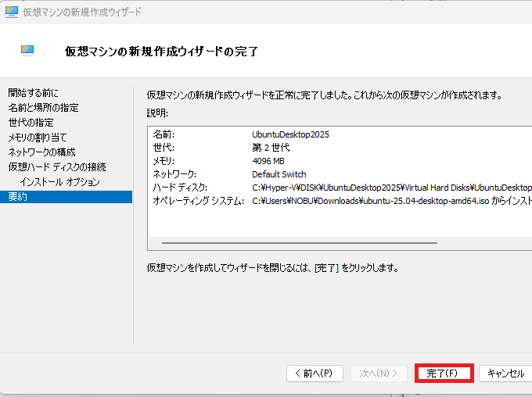Select the highlighted 要約 step

[66, 197]
